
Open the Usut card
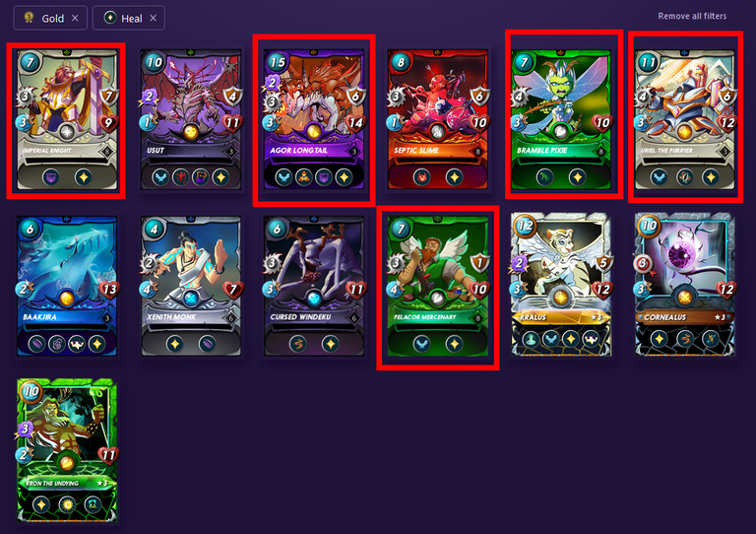point(190,119)
